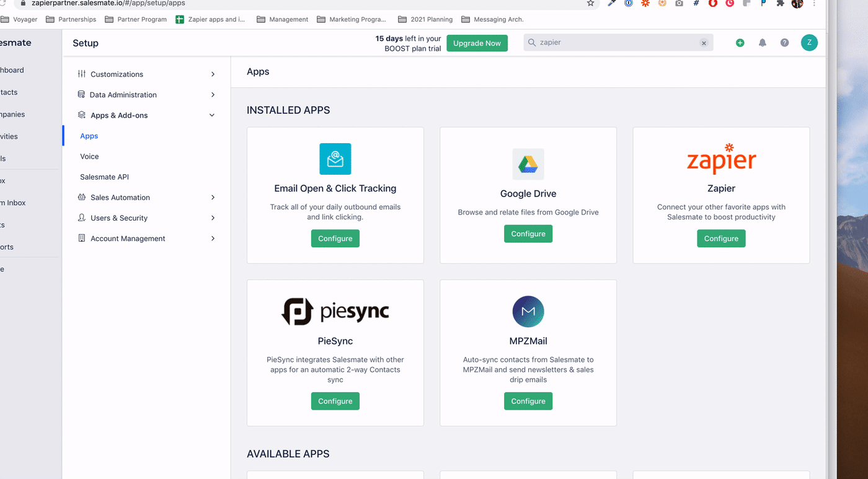Click the PieSync logo in its card

pyautogui.click(x=335, y=311)
